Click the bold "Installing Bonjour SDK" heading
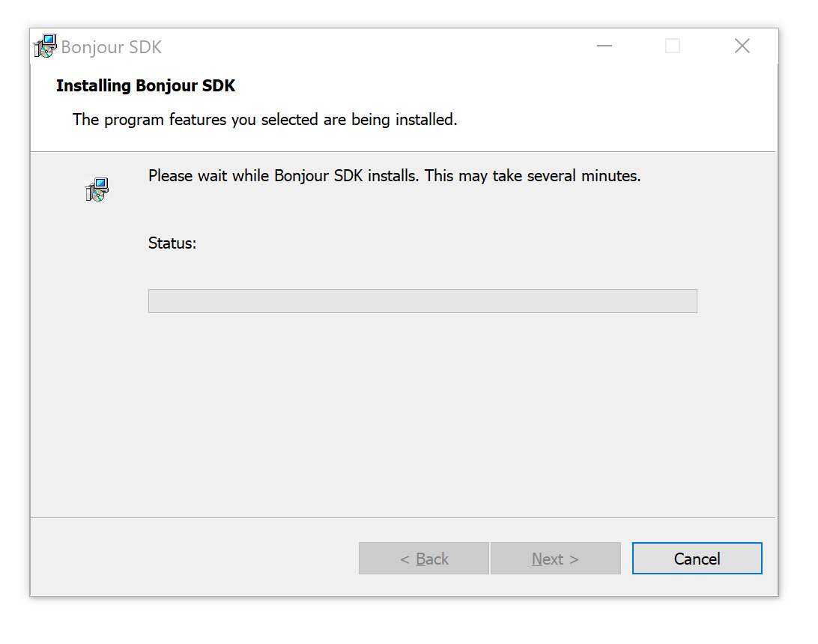The image size is (818, 644). (146, 86)
